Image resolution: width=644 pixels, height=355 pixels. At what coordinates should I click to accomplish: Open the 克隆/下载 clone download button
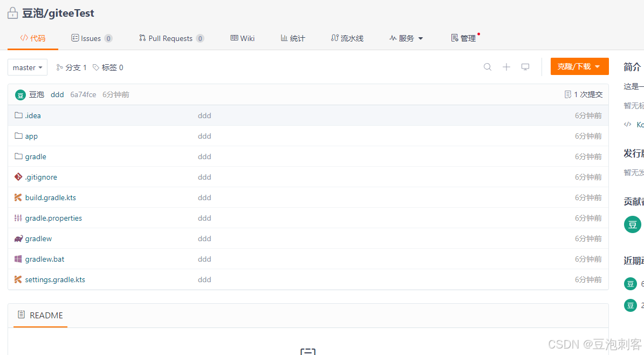[579, 66]
